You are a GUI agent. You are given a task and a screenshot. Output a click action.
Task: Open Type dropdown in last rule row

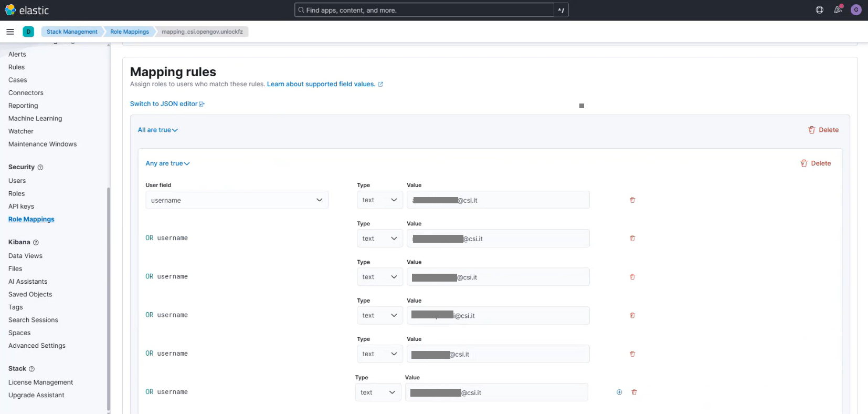[378, 392]
